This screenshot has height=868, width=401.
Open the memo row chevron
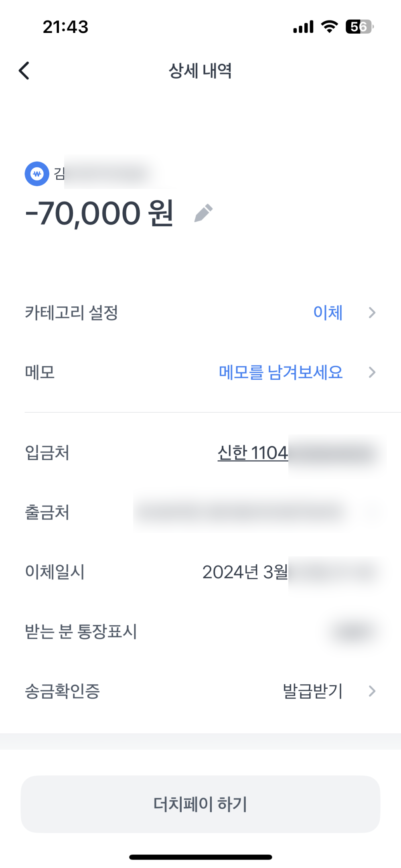(372, 372)
